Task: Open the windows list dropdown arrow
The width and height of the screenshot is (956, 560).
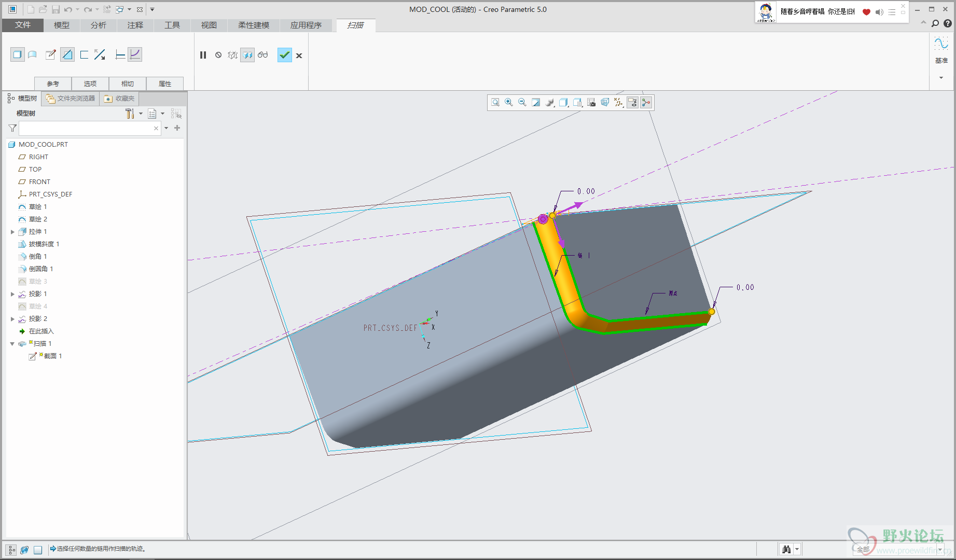Action: (130, 9)
